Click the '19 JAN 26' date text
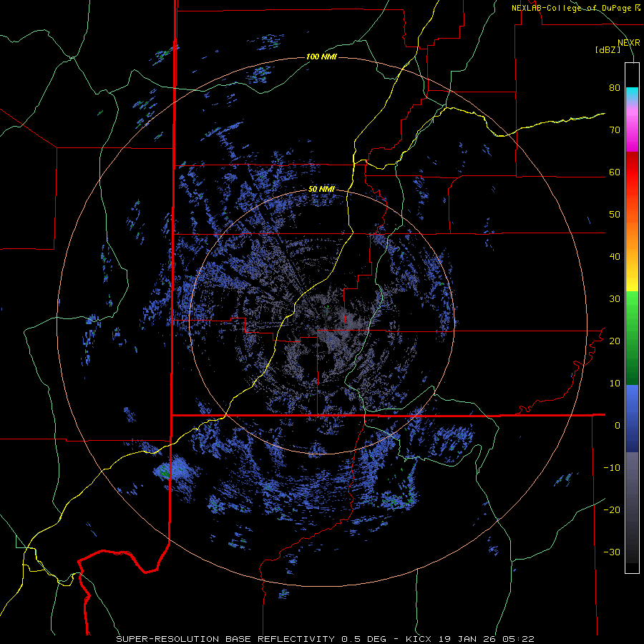This screenshot has height=644, width=644. 467,639
